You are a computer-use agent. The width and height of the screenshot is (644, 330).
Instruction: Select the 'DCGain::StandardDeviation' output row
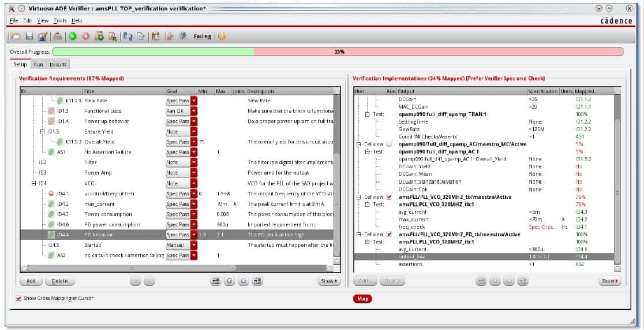[484, 182]
